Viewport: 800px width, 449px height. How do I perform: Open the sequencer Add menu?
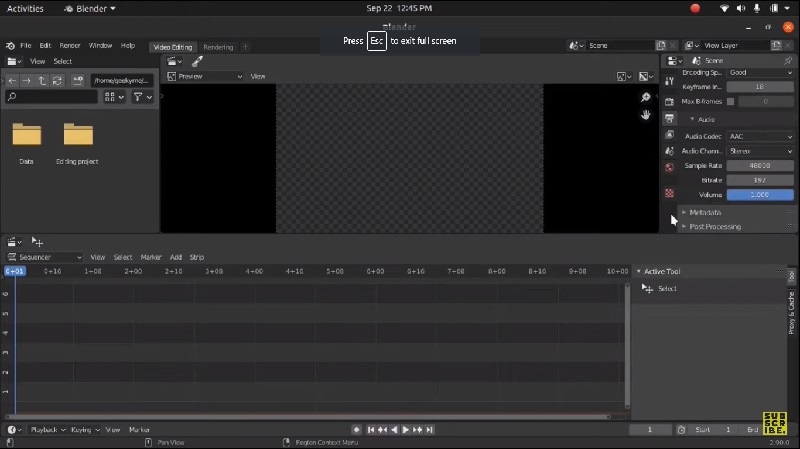click(x=176, y=257)
